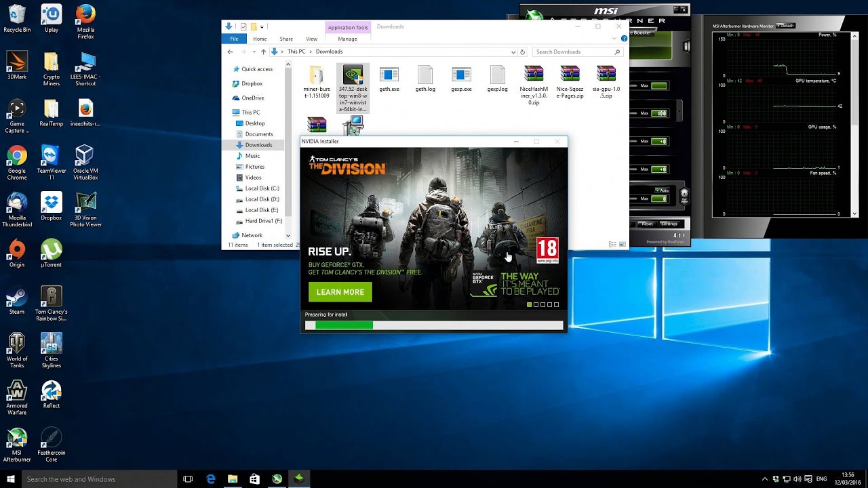868x488 pixels.
Task: Click the first green slide indicator dot
Action: [530, 305]
